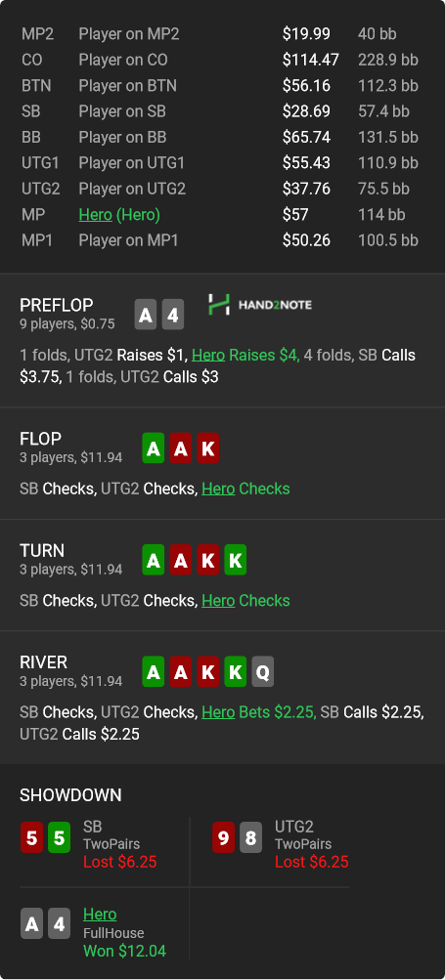
Task: Open Hero link in player list
Action: pos(95,215)
